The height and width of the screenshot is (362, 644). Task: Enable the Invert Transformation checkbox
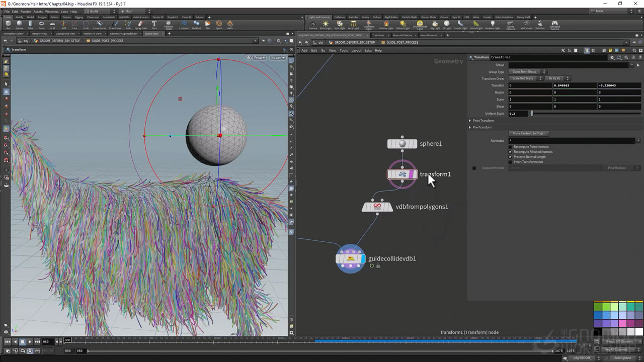point(510,162)
